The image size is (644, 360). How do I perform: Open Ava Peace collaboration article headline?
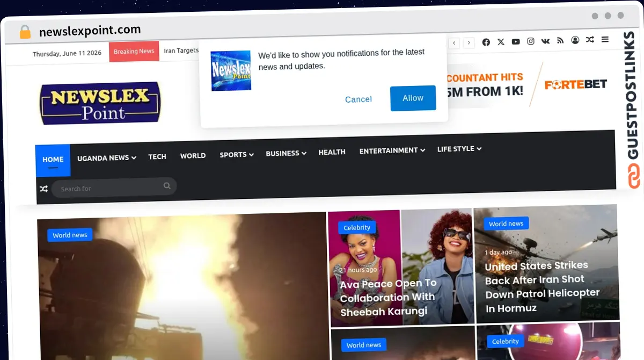(x=389, y=297)
